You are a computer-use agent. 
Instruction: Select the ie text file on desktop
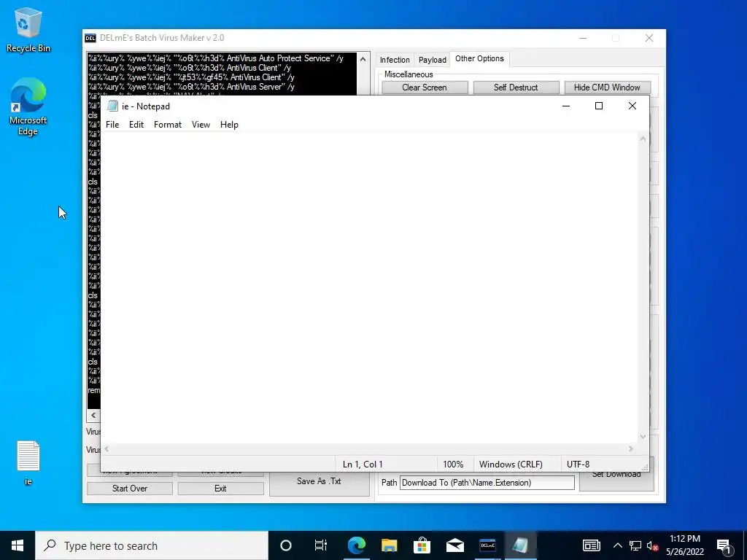pyautogui.click(x=28, y=463)
